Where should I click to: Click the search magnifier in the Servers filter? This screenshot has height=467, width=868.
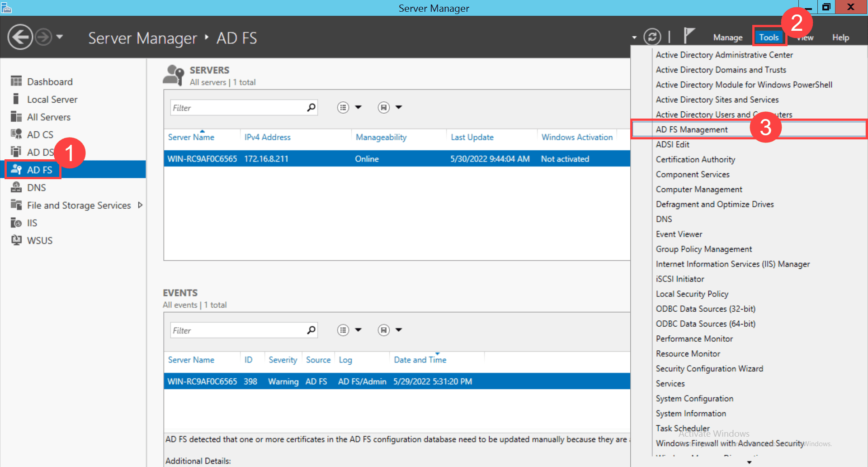[x=311, y=107]
